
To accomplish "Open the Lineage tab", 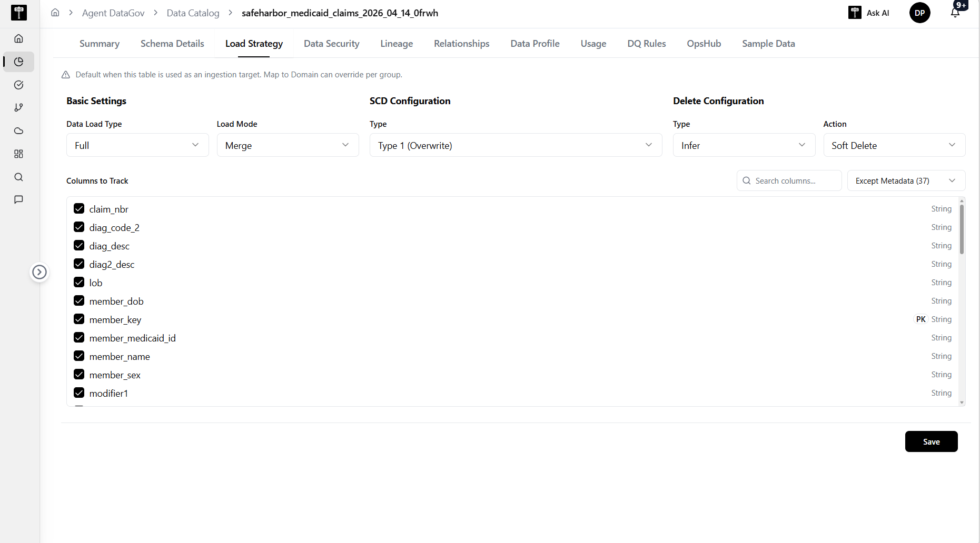I will tap(397, 44).
